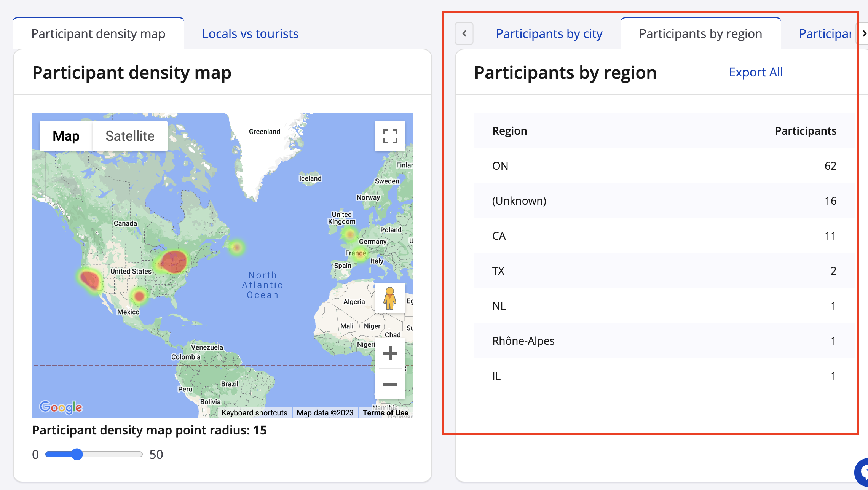Show map Keyboard shortcuts

[254, 413]
